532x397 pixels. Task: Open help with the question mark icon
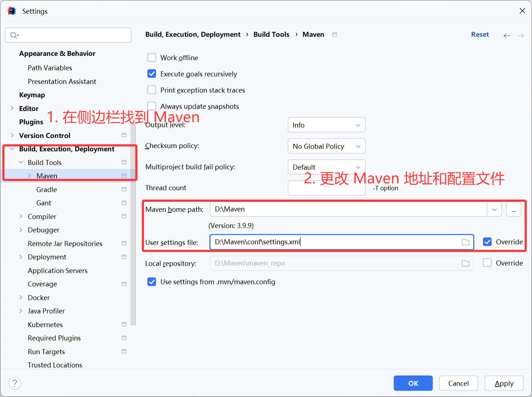click(15, 383)
